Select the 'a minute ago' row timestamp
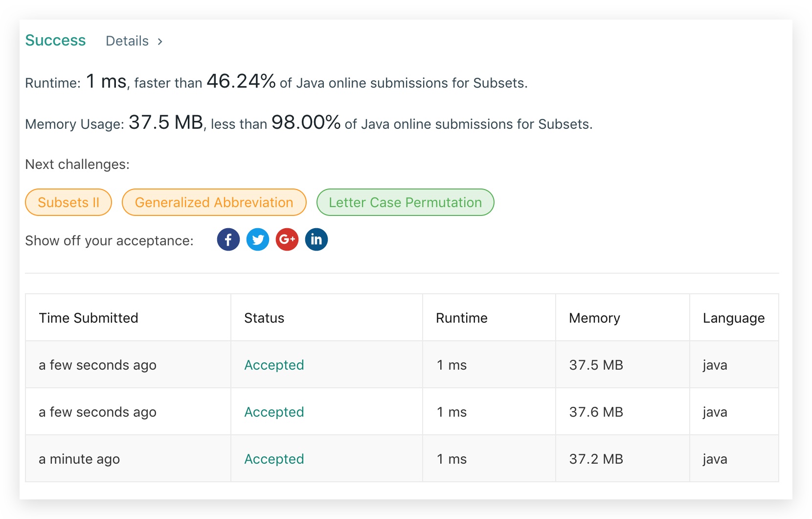812x519 pixels. point(79,459)
